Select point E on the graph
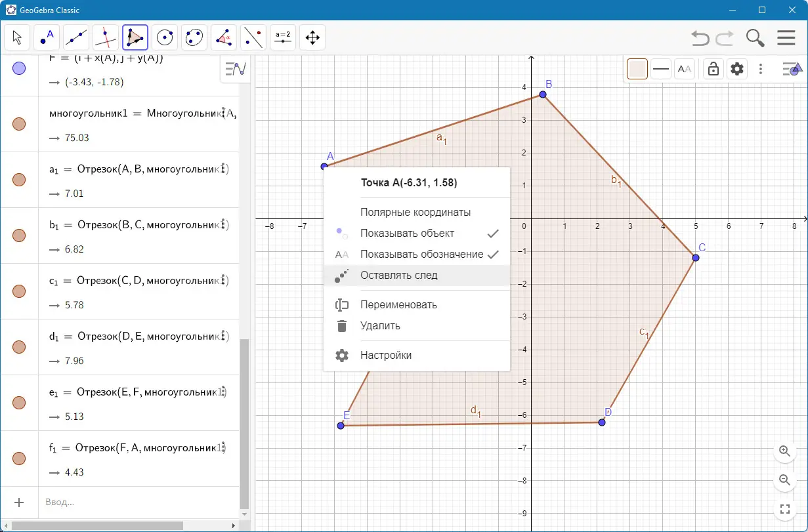808x532 pixels. [x=341, y=426]
